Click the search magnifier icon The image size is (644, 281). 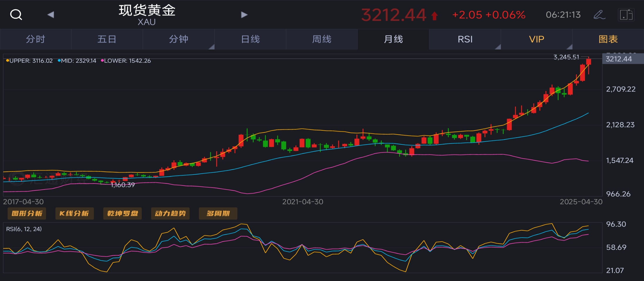(16, 14)
